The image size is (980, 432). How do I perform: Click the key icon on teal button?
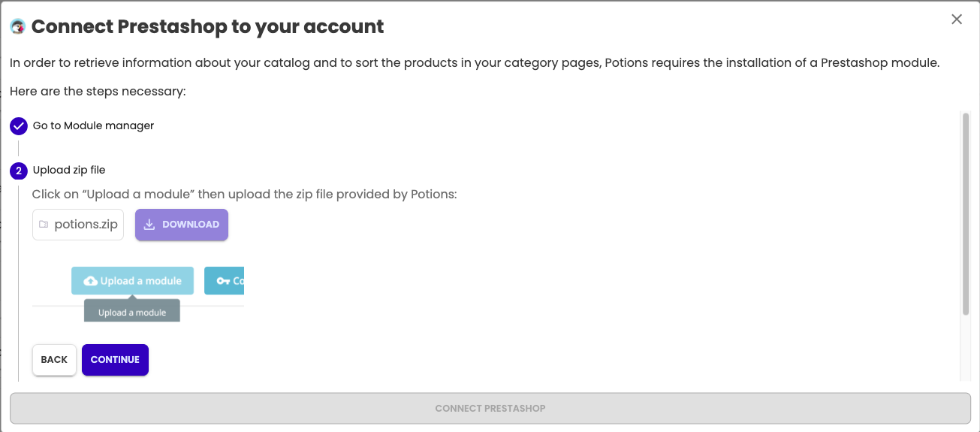223,281
